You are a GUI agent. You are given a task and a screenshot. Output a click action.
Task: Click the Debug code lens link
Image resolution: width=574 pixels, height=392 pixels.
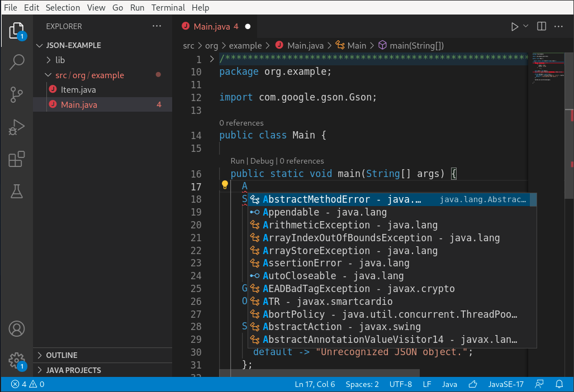pyautogui.click(x=262, y=161)
